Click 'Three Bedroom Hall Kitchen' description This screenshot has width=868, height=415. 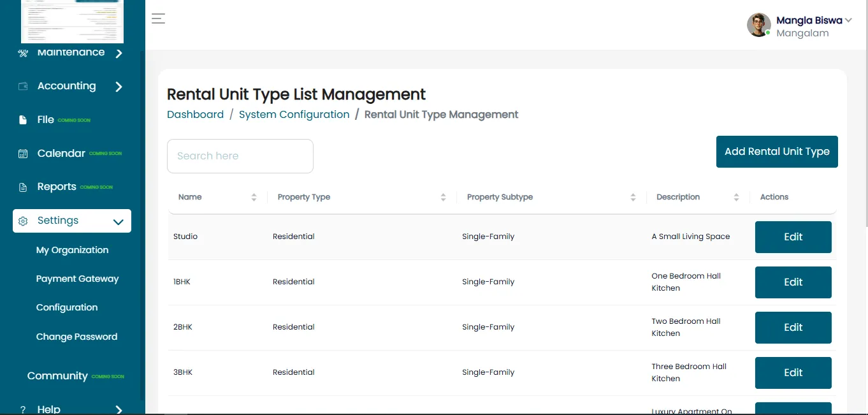point(689,372)
